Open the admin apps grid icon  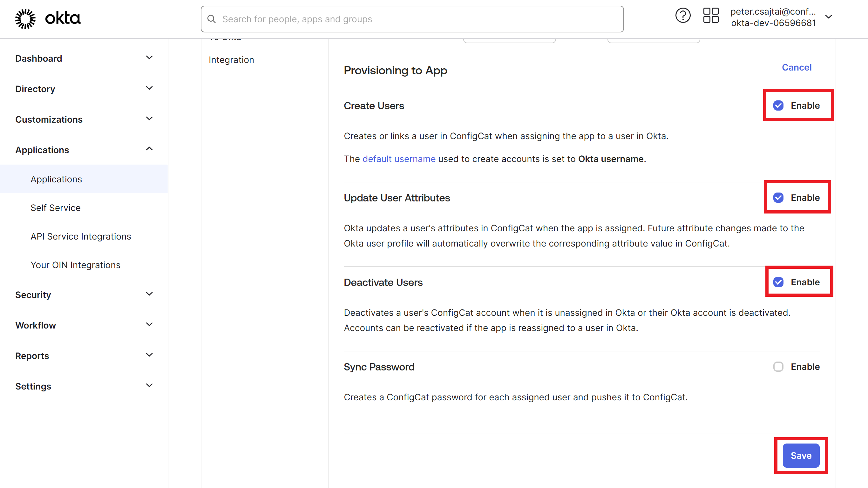pos(711,15)
